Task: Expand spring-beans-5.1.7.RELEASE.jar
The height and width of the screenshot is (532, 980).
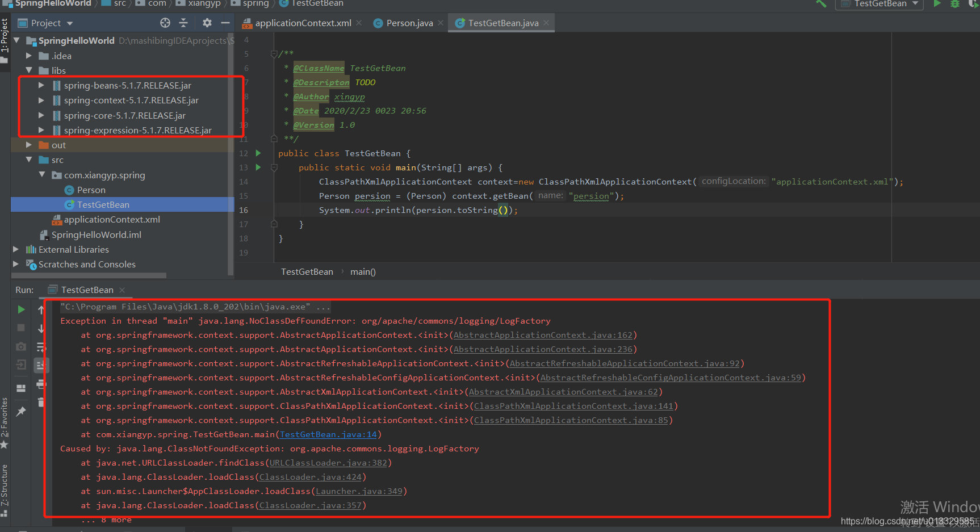Action: click(41, 85)
